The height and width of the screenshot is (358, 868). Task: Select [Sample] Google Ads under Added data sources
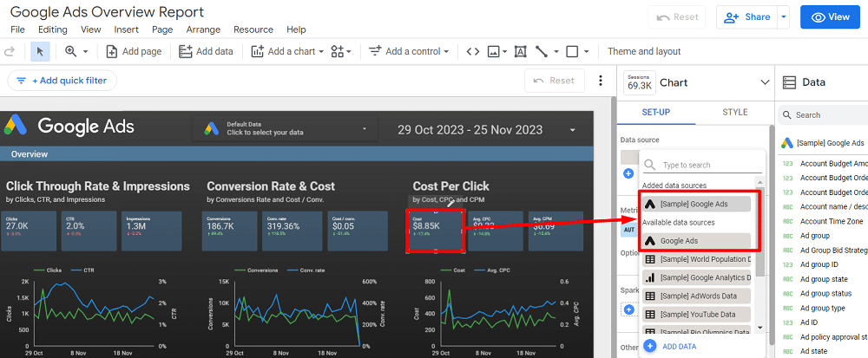coord(696,204)
